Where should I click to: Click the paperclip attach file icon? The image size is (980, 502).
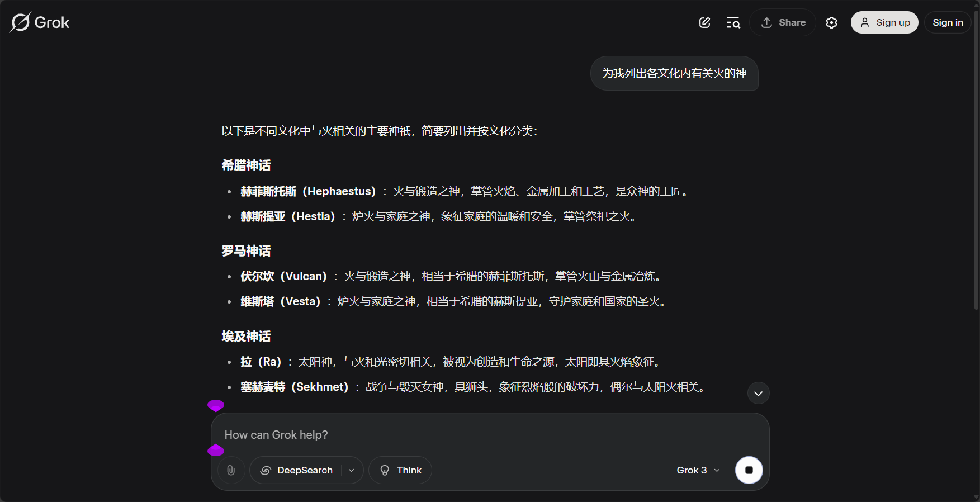(x=231, y=470)
